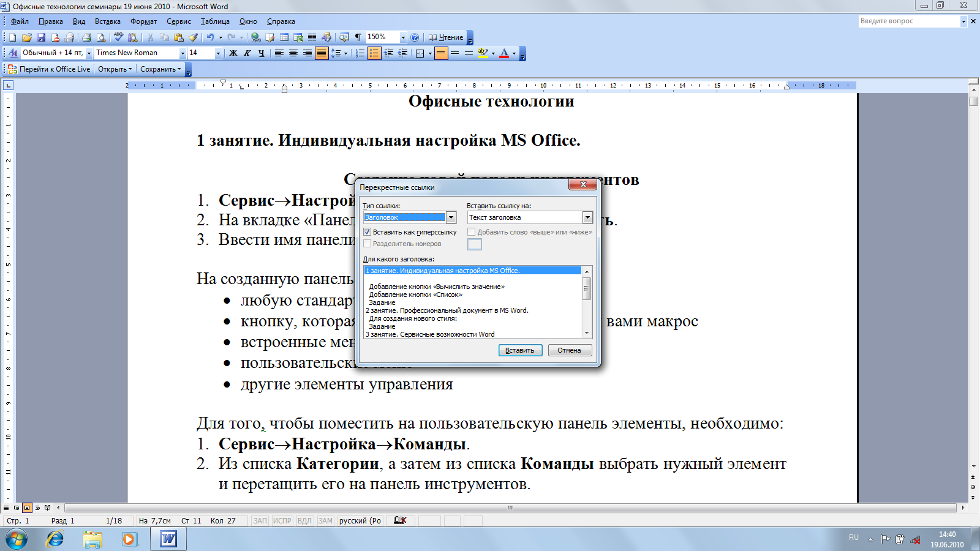Screen dimensions: 980x551
Task: Show the Document Map
Action: pos(344,37)
